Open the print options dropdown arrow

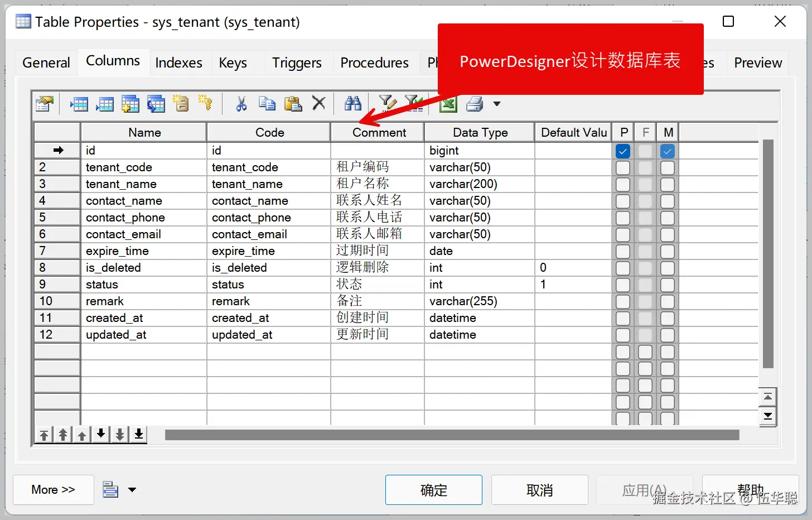point(496,104)
